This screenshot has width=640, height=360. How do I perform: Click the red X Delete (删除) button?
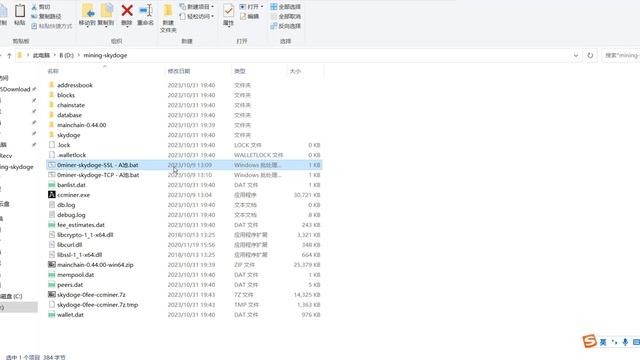pos(127,15)
